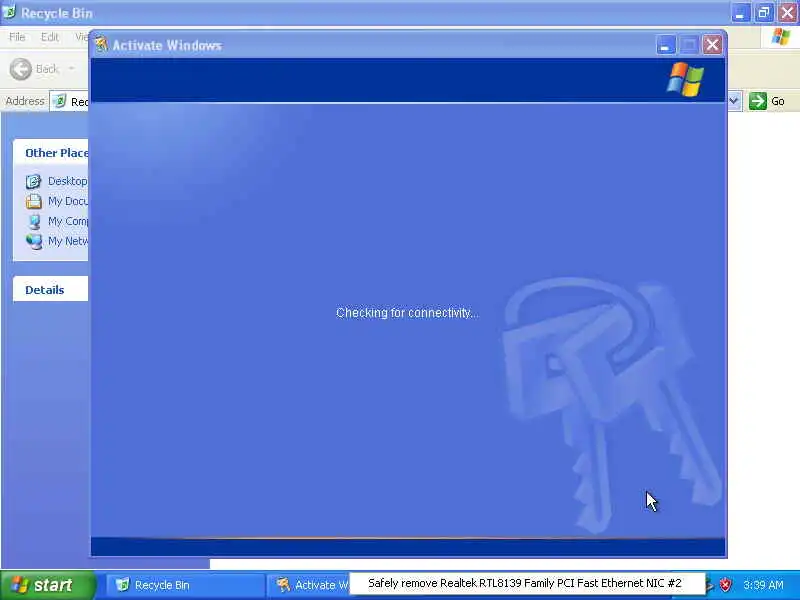Image resolution: width=800 pixels, height=600 pixels.
Task: Expand the address bar dropdown arrow
Action: coord(734,101)
